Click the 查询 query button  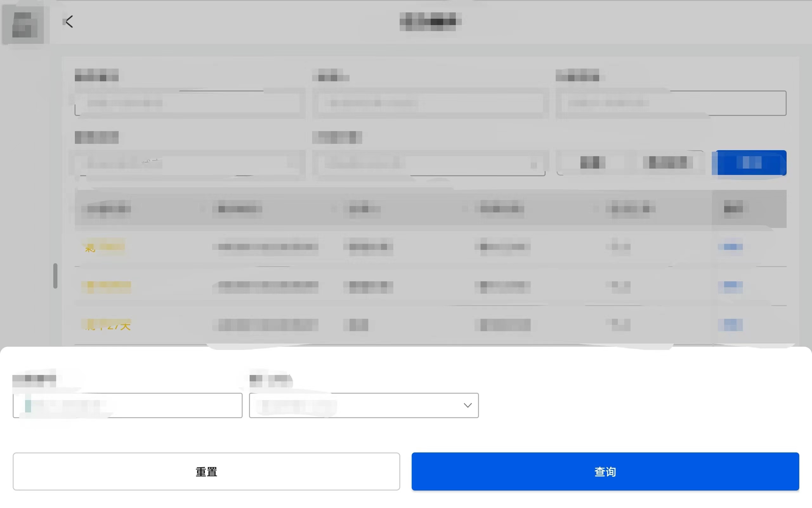605,471
